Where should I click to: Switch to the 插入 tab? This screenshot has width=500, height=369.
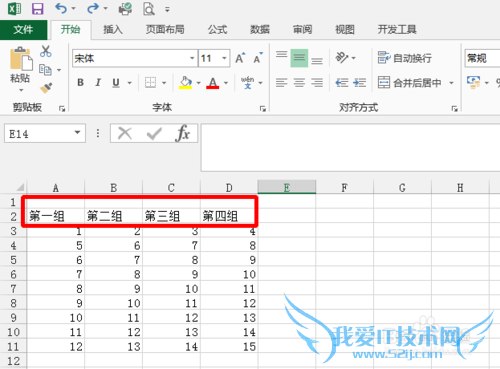tap(113, 30)
